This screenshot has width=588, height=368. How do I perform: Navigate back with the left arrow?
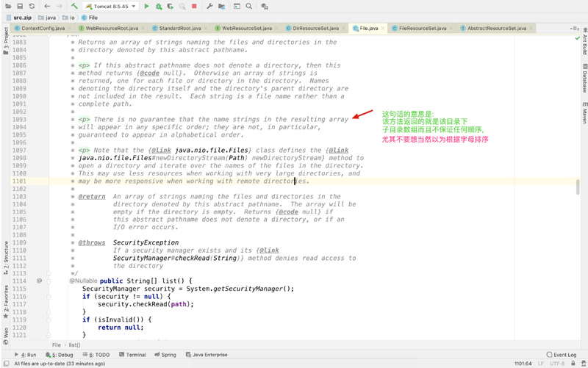click(47, 6)
